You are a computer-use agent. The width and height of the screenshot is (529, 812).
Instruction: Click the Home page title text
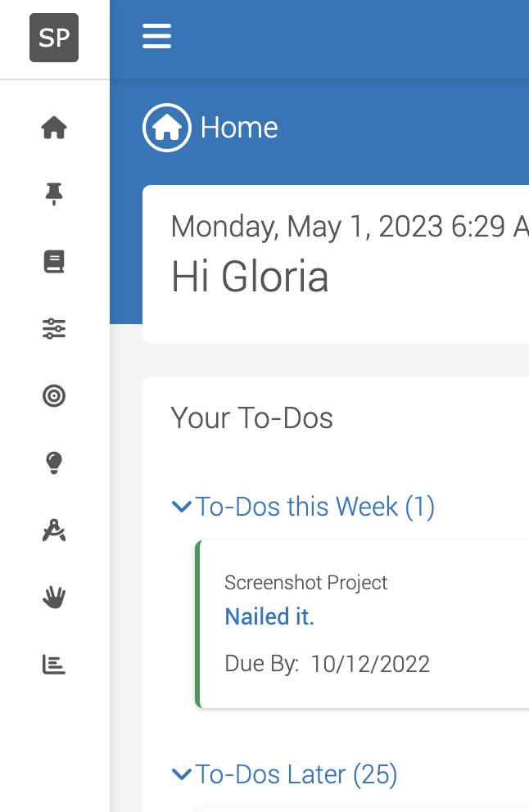point(239,128)
